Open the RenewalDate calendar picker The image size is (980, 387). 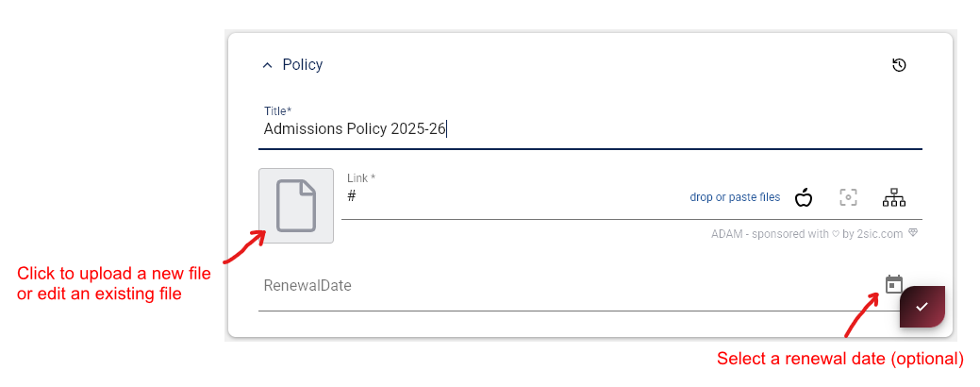pyautogui.click(x=894, y=284)
